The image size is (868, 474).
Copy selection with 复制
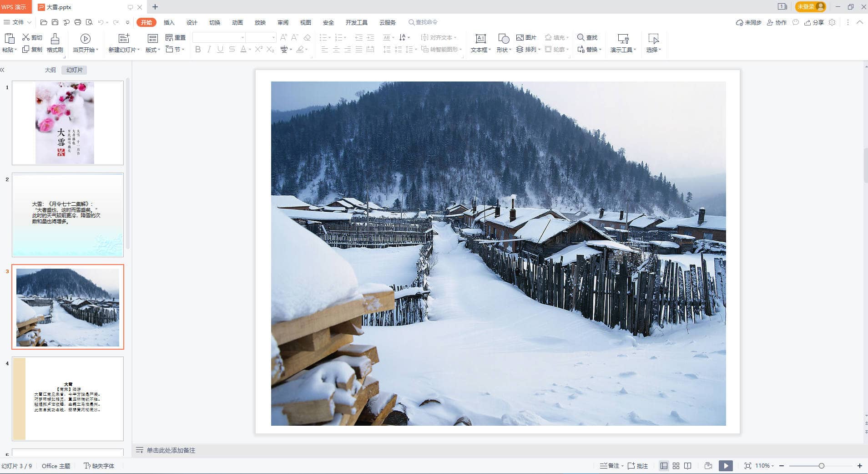coord(32,49)
